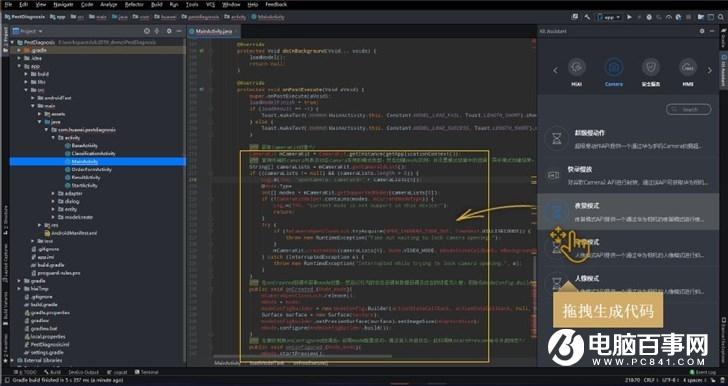The image size is (728, 386).
Task: Open the app run configuration dropdown
Action: coord(609,17)
